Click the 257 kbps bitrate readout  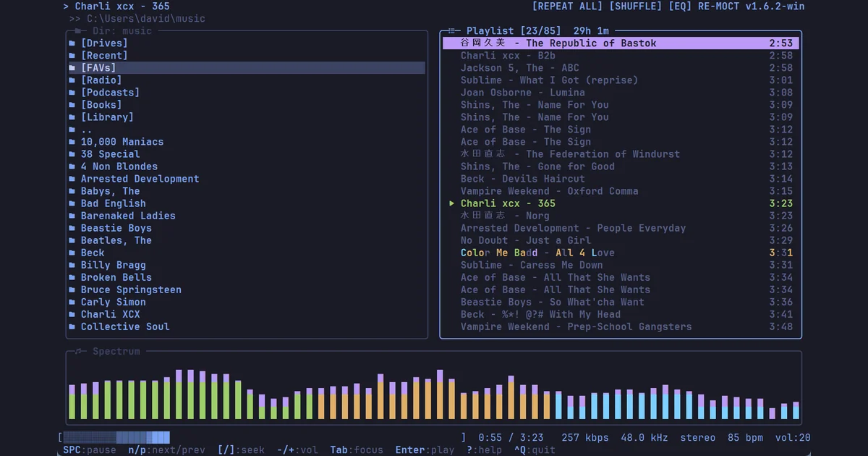pos(585,438)
